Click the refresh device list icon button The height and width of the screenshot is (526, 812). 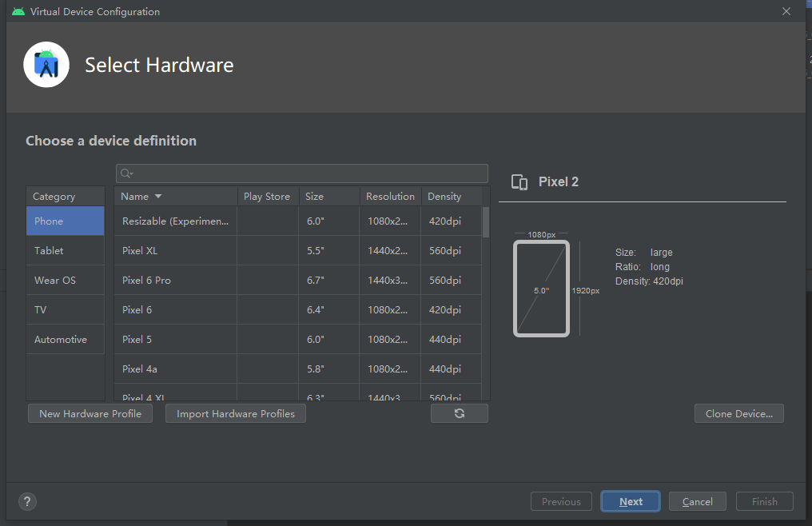[459, 413]
